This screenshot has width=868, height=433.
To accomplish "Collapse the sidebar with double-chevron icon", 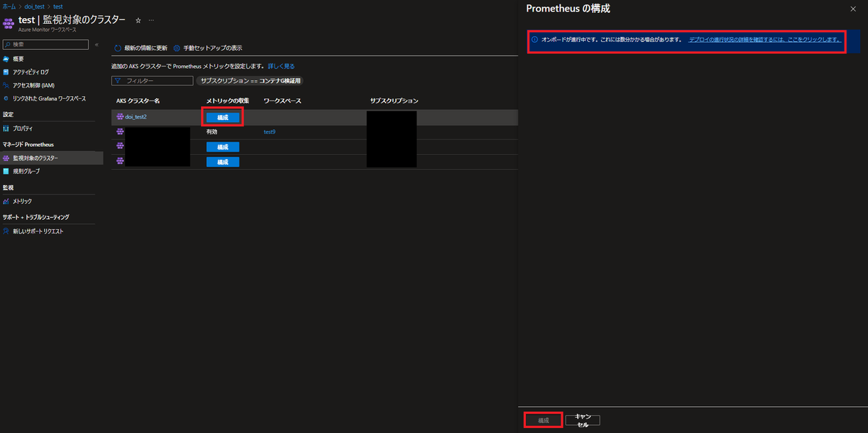I will click(97, 45).
